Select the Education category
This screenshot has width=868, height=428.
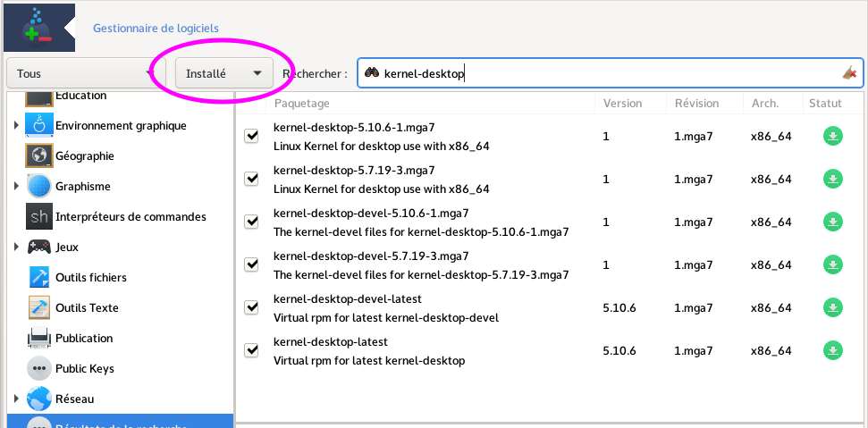[80, 95]
